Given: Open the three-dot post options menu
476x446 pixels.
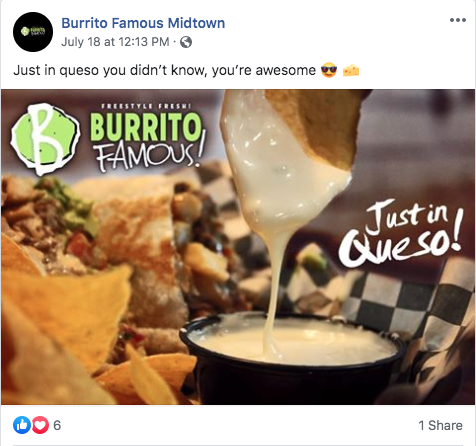Looking at the screenshot, I should 458,20.
